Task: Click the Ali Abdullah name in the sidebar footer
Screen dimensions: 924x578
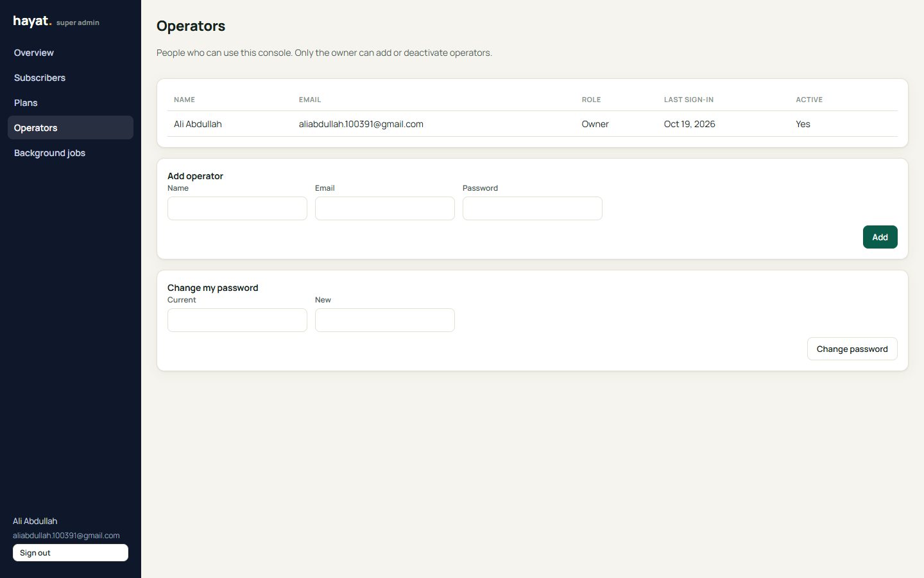Action: [x=35, y=521]
